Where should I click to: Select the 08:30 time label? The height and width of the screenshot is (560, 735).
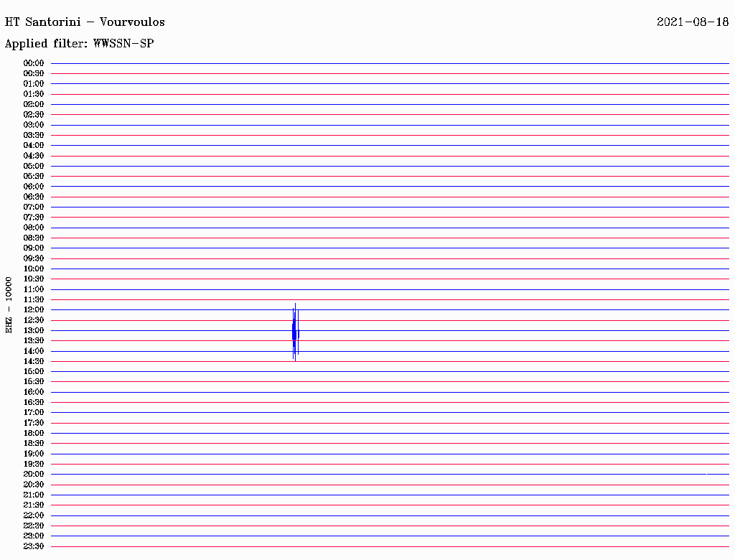(34, 238)
